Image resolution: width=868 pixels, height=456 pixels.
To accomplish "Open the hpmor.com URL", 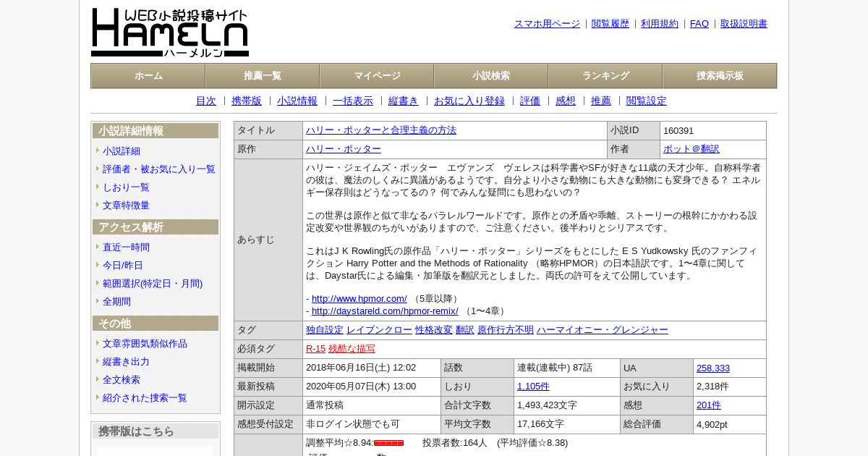I will (x=359, y=299).
